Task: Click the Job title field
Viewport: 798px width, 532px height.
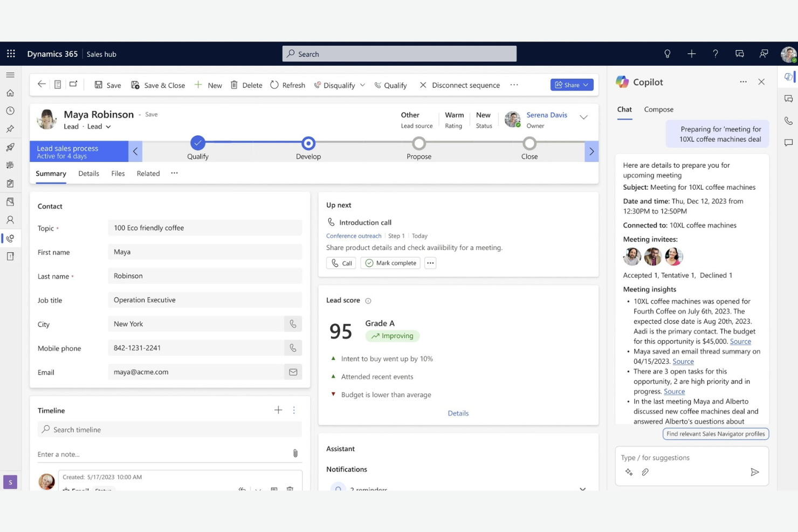Action: [205, 300]
